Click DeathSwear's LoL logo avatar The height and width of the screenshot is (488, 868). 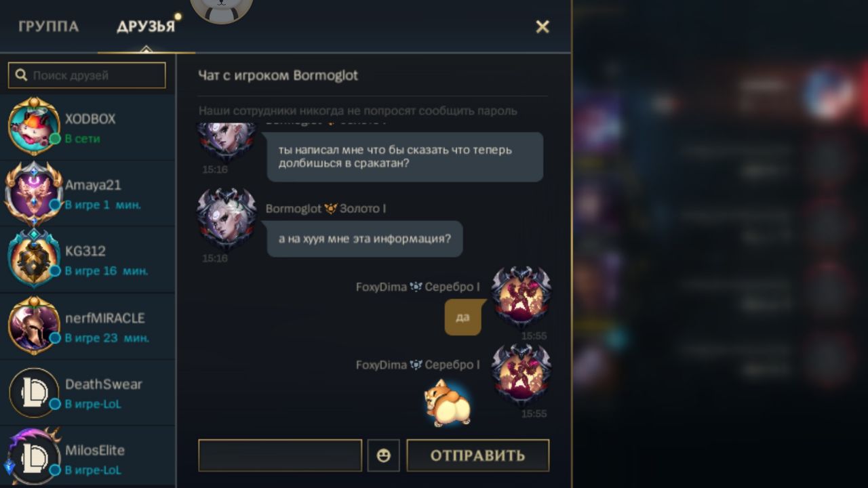(34, 392)
